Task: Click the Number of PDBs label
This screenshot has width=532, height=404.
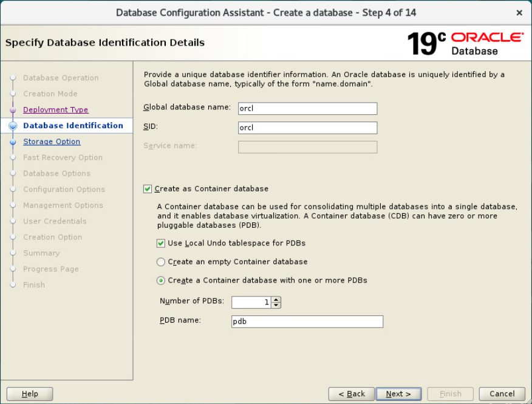Action: (x=192, y=301)
